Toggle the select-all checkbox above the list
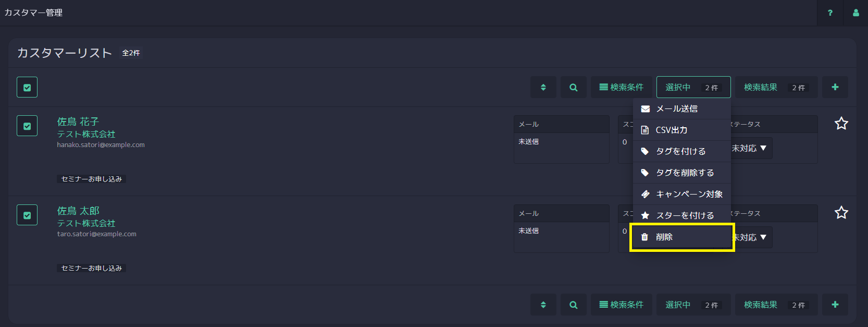868x327 pixels. [27, 87]
